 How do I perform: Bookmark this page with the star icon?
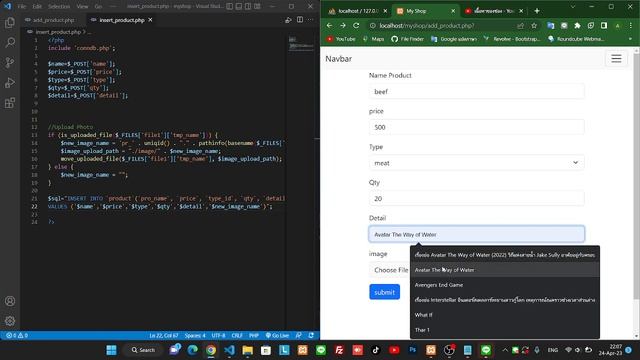534,26
